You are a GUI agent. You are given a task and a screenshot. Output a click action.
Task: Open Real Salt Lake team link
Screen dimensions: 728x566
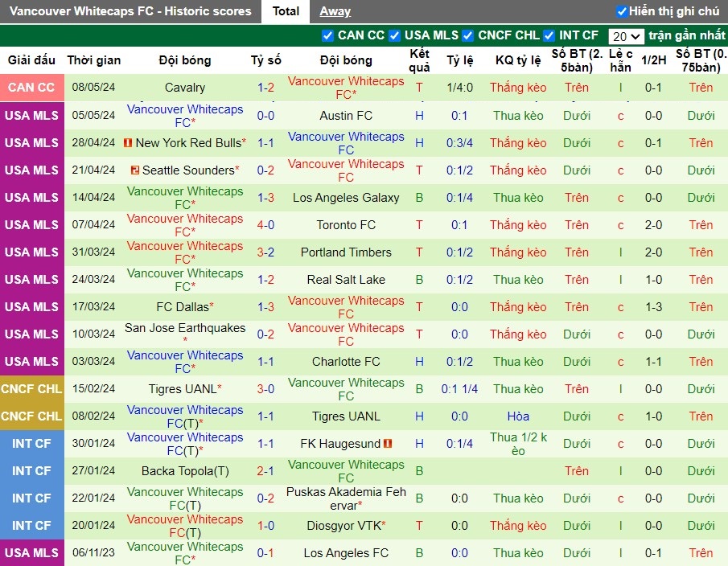(x=346, y=280)
